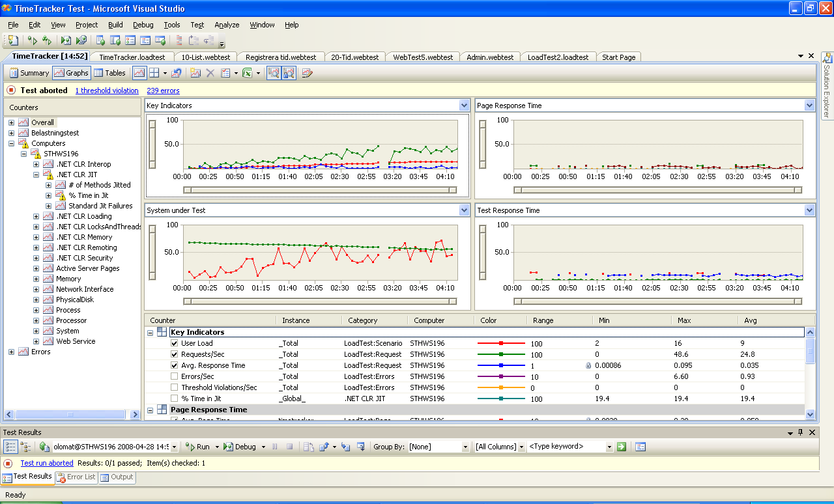Open the System under Test graph dropdown

tap(464, 210)
